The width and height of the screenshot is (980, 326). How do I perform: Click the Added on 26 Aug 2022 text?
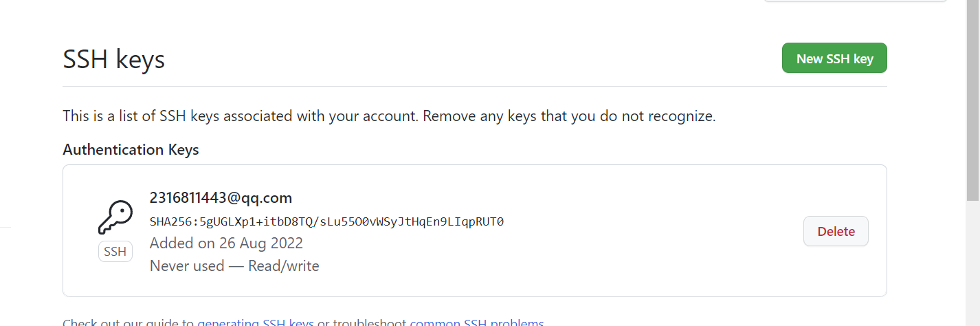point(226,243)
